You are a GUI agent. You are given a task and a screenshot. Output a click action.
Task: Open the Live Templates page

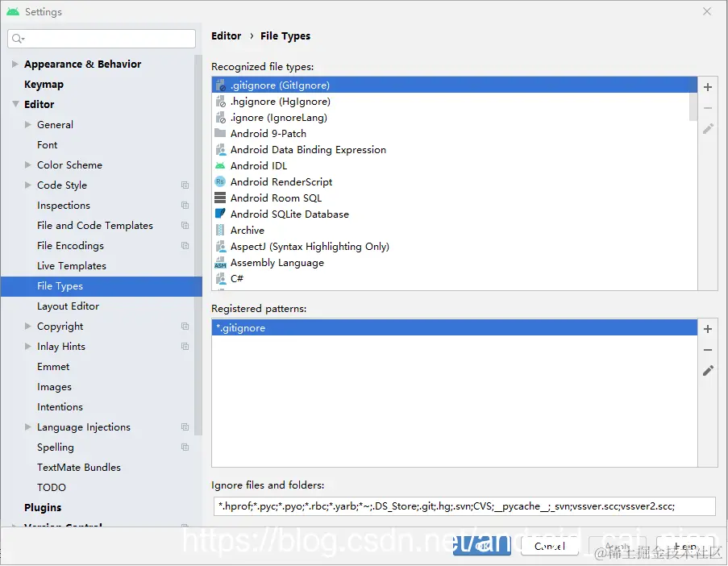click(x=72, y=265)
